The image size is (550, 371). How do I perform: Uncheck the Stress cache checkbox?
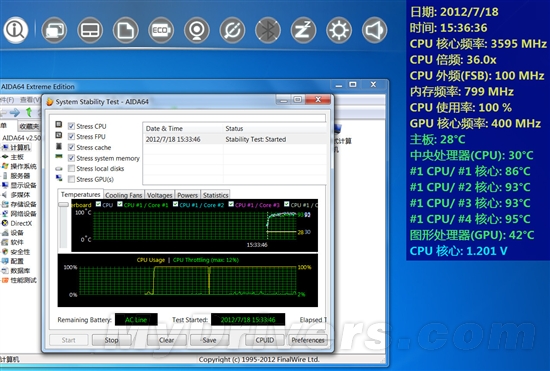71,147
